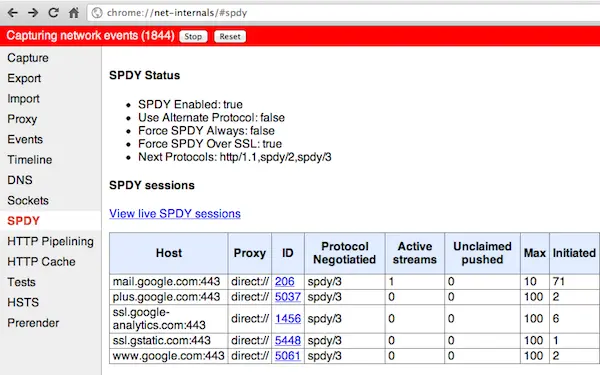The image size is (600, 375).
Task: Switch to the Export tab
Action: 24,78
